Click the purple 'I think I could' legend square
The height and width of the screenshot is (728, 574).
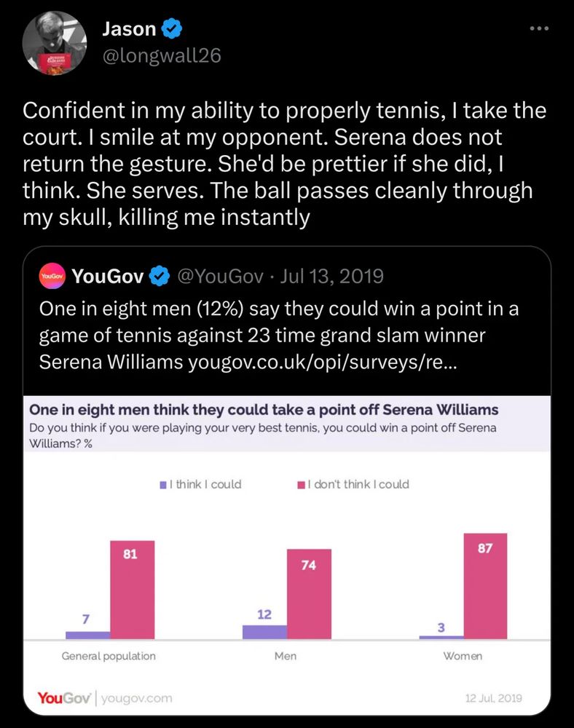tap(163, 485)
